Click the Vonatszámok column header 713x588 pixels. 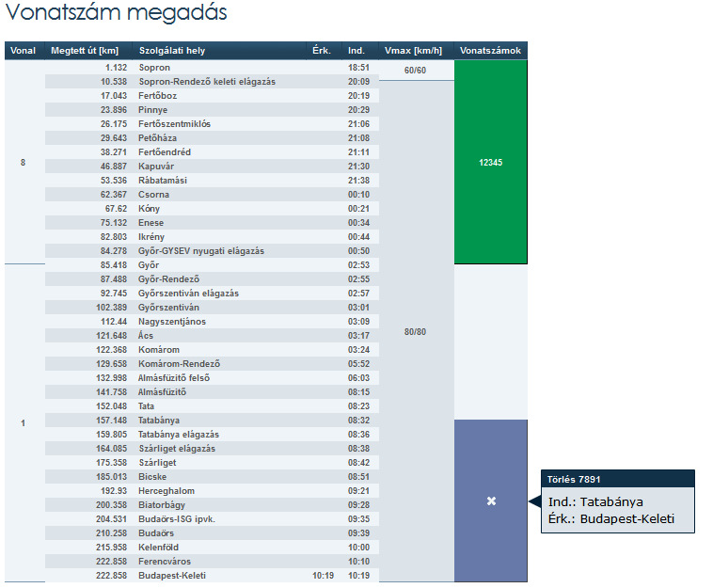(490, 51)
